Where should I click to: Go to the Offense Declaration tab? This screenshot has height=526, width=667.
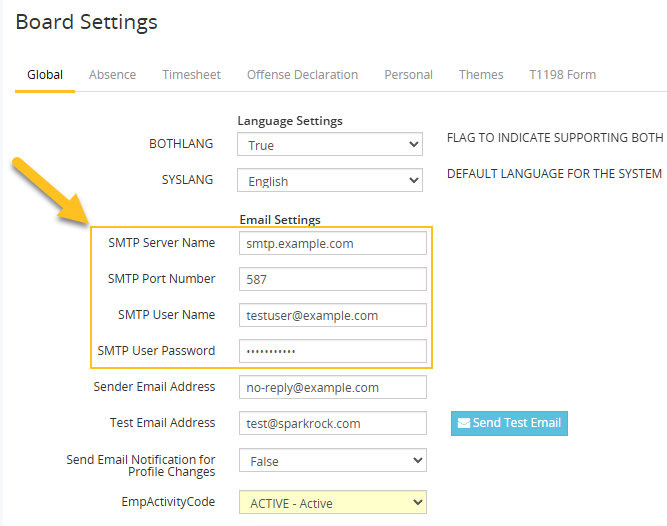pos(302,75)
